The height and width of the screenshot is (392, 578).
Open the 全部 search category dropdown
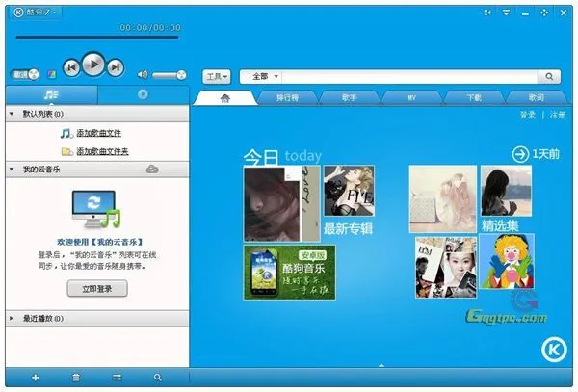click(x=264, y=77)
